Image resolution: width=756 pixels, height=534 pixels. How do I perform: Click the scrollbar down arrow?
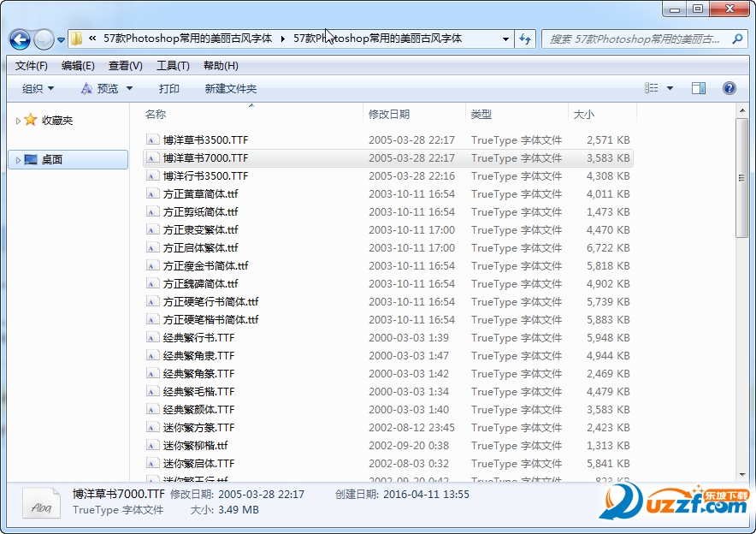click(x=742, y=475)
